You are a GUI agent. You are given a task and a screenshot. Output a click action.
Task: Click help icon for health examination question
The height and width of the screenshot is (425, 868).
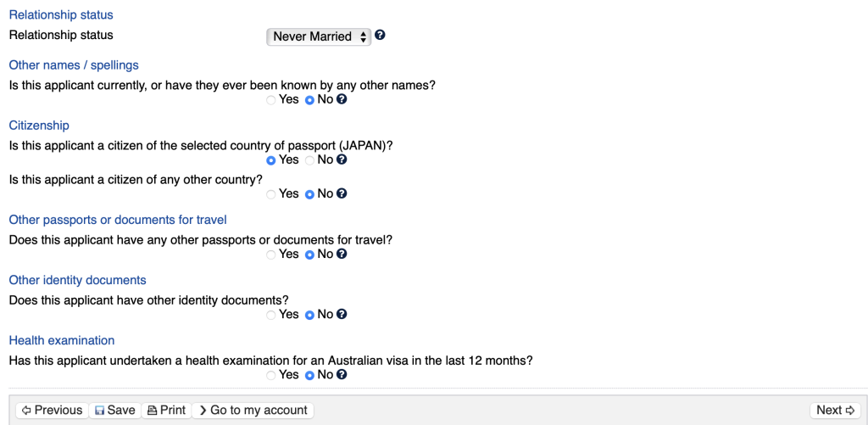click(x=342, y=374)
